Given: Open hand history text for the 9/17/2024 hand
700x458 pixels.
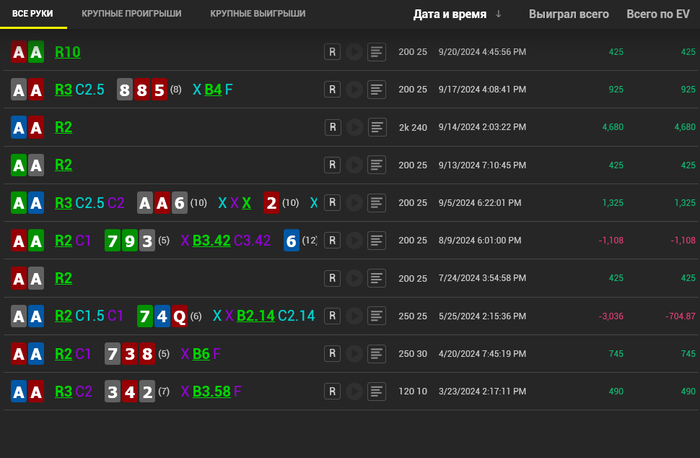Looking at the screenshot, I should click(377, 90).
